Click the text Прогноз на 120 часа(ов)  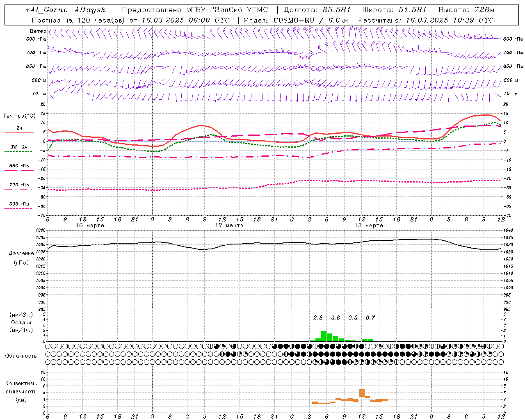(x=79, y=20)
